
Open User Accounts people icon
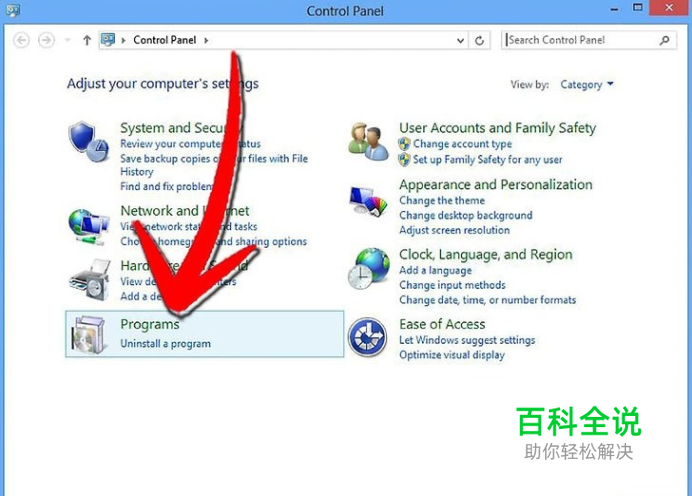pyautogui.click(x=368, y=142)
